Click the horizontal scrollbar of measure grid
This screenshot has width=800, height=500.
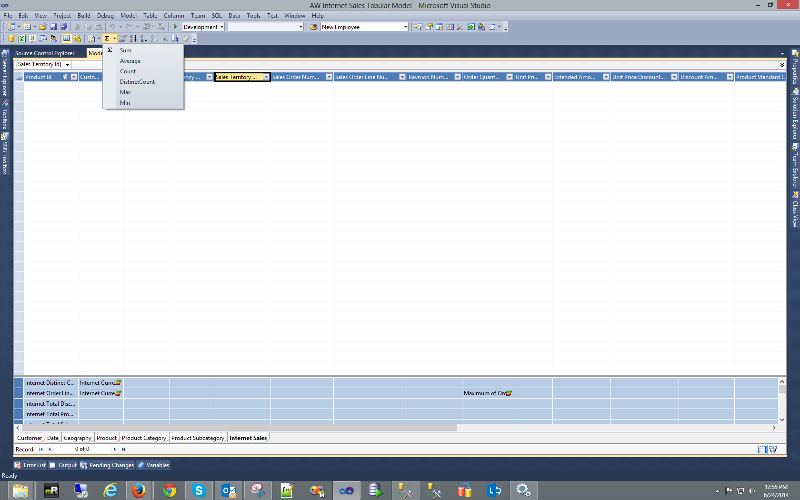pyautogui.click(x=239, y=428)
